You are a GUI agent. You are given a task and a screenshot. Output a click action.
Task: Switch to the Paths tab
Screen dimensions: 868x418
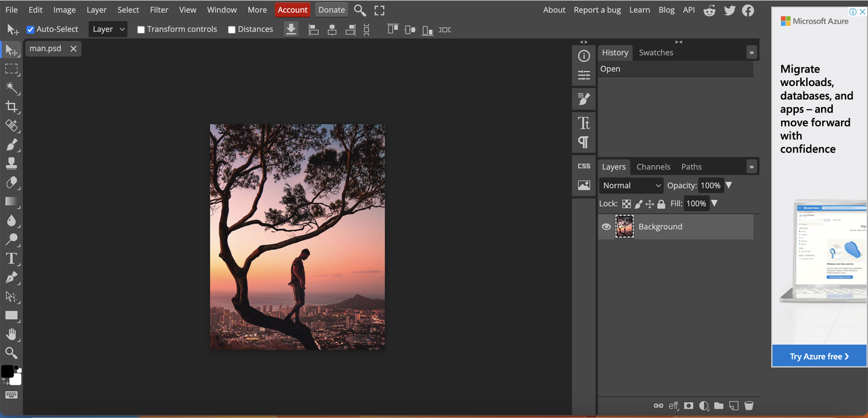[x=692, y=167]
